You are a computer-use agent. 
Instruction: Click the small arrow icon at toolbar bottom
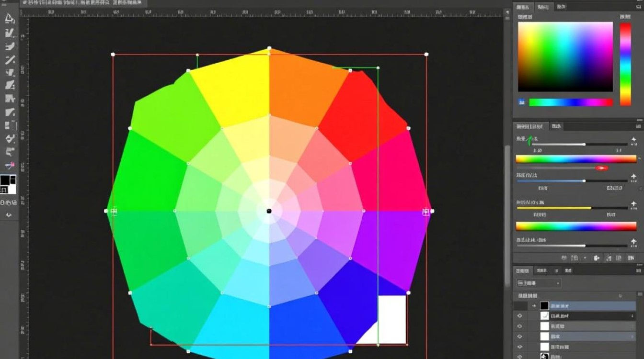(x=8, y=215)
